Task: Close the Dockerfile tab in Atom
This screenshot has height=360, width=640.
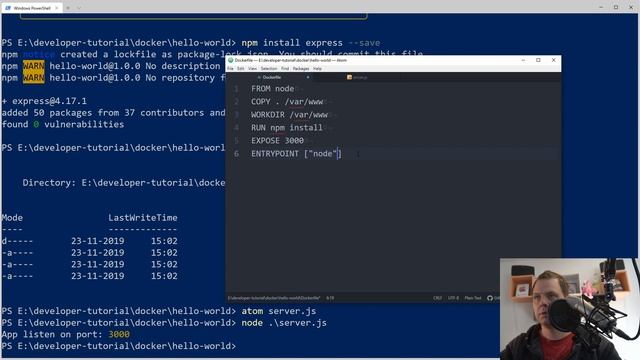Action: click(308, 77)
